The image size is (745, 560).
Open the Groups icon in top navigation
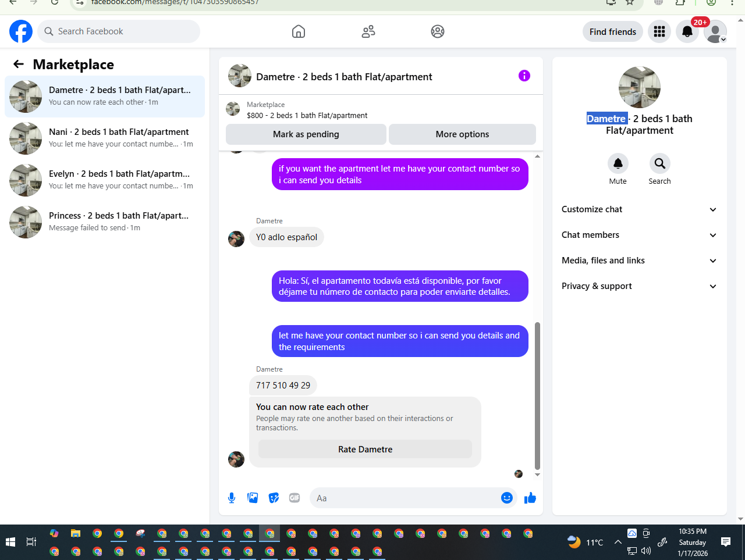pyautogui.click(x=438, y=31)
